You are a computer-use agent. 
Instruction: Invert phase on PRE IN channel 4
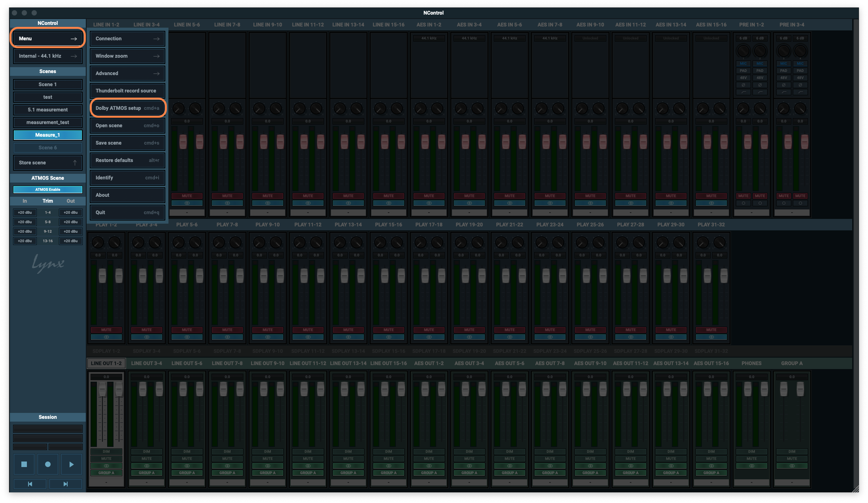tap(800, 85)
